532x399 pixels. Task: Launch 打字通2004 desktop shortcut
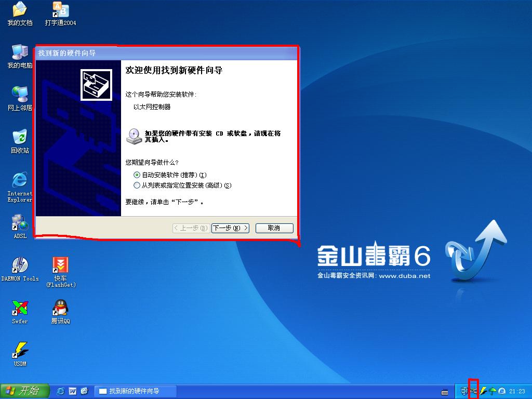[x=60, y=14]
